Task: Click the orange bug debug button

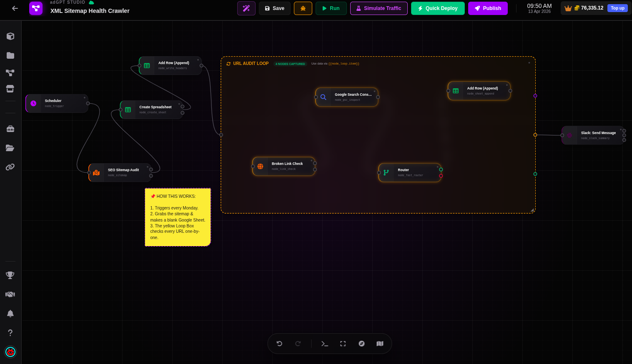Action: tap(303, 8)
